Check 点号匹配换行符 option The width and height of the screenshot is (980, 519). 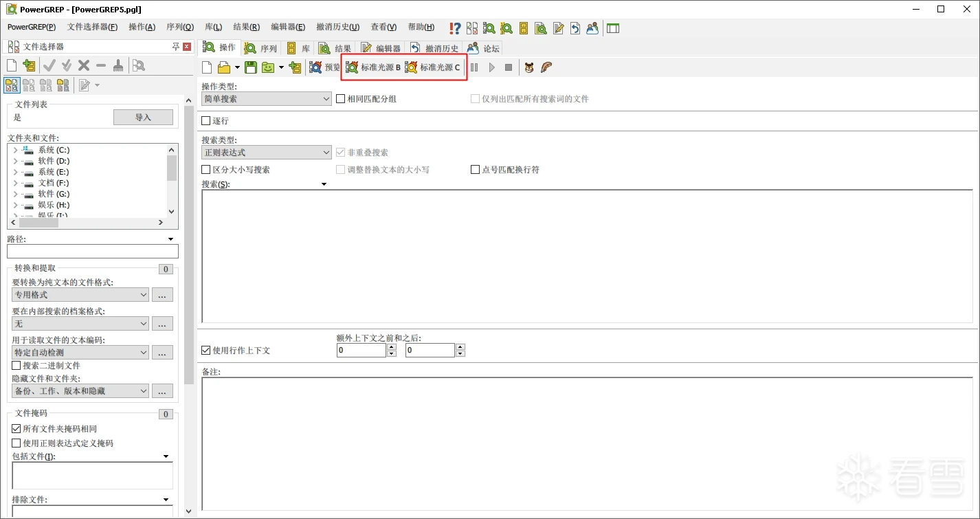[475, 169]
